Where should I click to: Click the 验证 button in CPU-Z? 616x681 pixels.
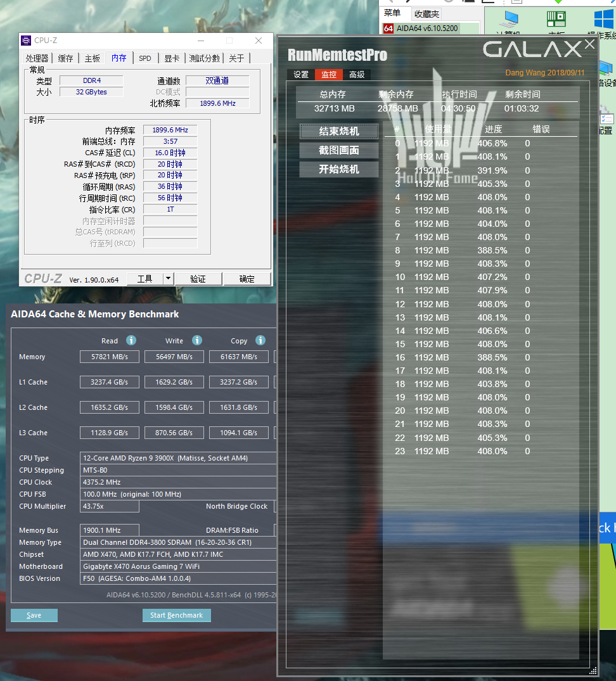[x=198, y=278]
